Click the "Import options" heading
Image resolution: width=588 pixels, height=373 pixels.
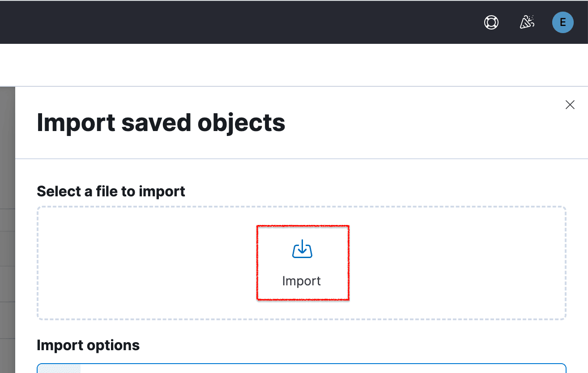coord(88,345)
